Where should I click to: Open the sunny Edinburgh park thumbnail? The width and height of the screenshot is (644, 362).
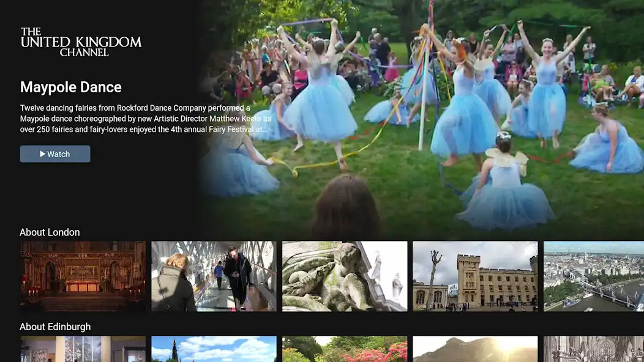click(x=213, y=349)
